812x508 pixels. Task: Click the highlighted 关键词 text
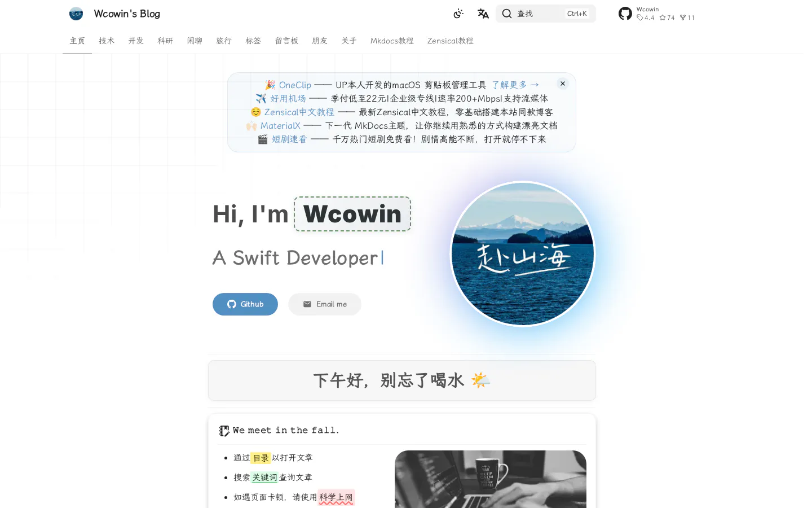(264, 478)
